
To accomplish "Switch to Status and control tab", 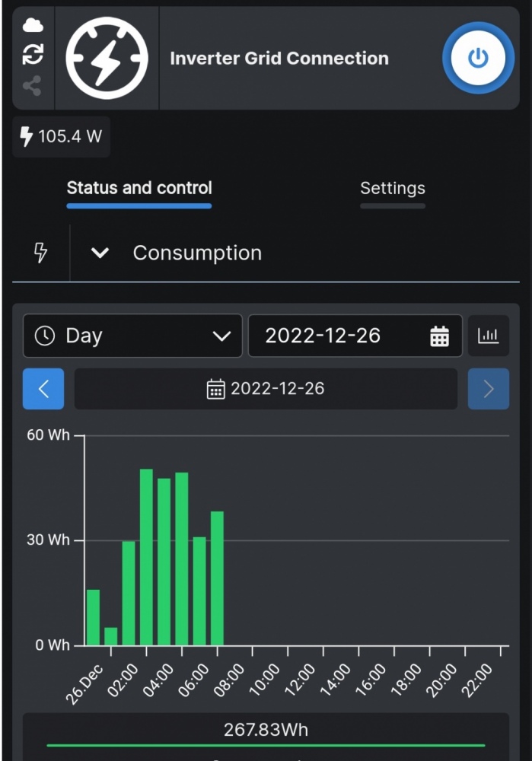I will 139,188.
